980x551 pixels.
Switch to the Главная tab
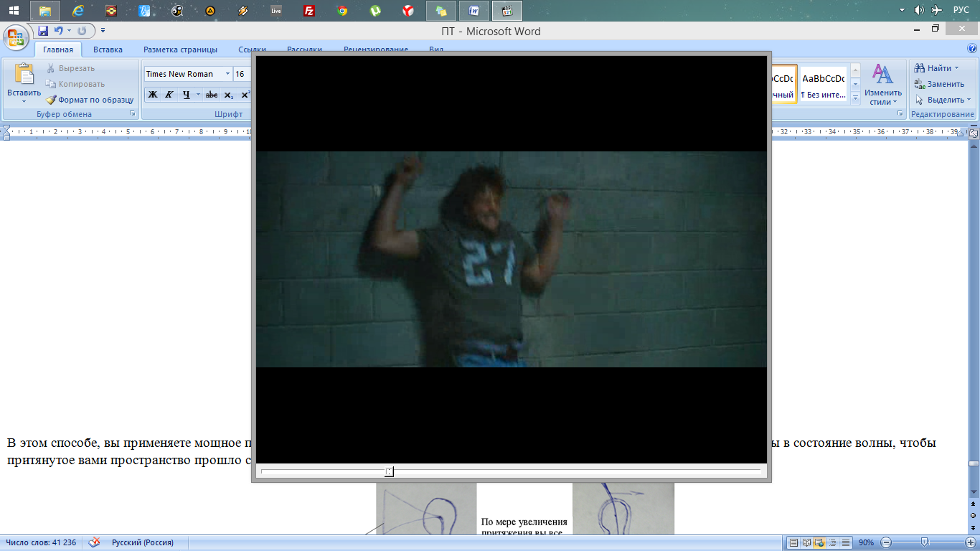click(x=58, y=50)
